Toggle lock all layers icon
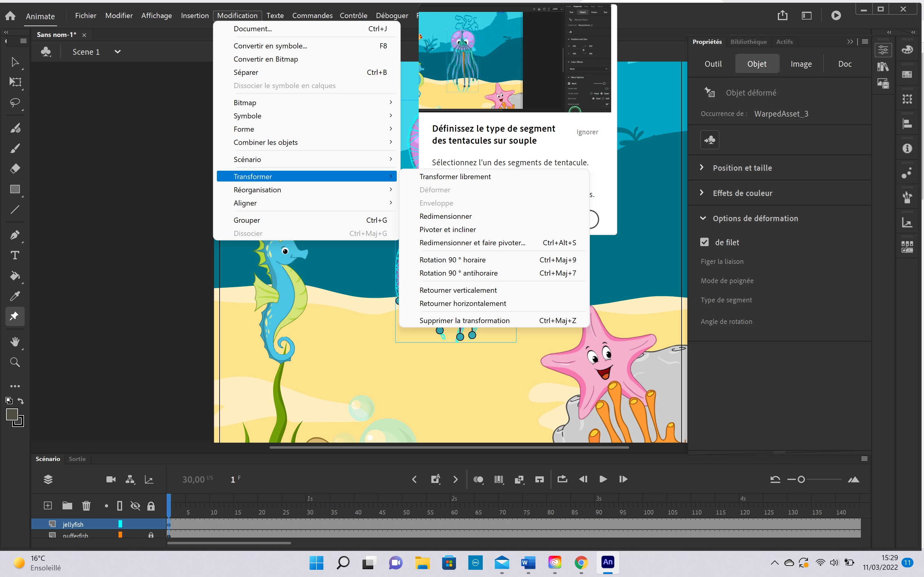This screenshot has width=924, height=577. click(151, 506)
